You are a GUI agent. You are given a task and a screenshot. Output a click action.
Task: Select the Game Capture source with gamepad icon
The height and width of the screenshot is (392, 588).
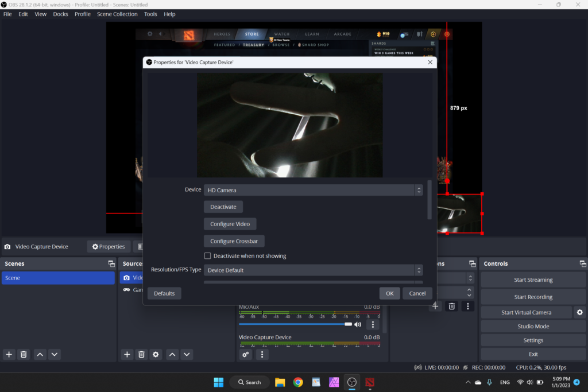click(133, 290)
